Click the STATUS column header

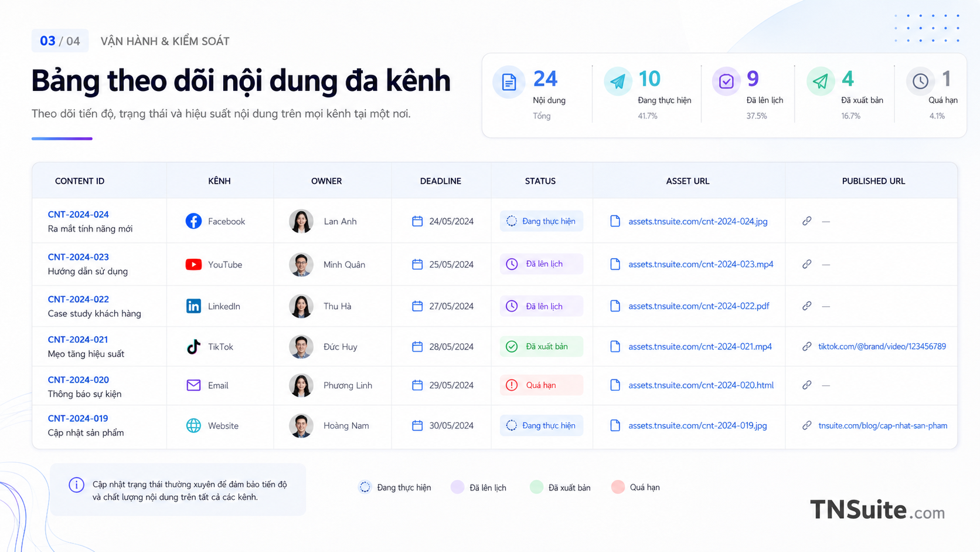[540, 181]
